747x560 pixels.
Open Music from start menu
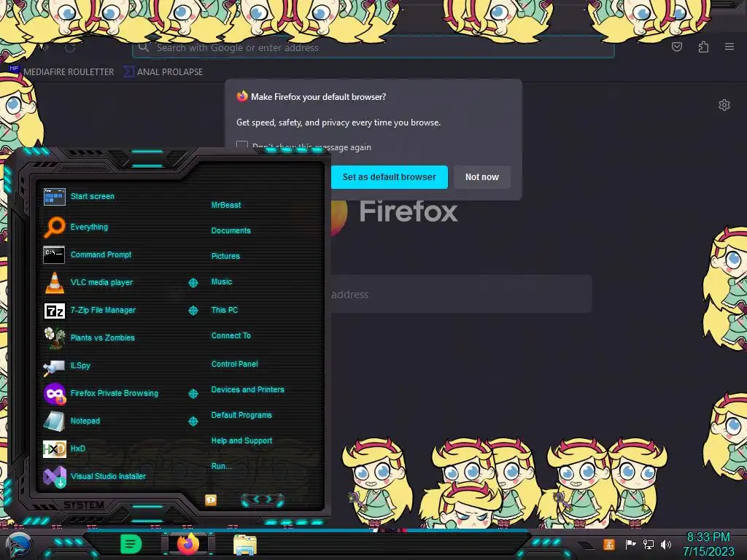click(x=222, y=282)
